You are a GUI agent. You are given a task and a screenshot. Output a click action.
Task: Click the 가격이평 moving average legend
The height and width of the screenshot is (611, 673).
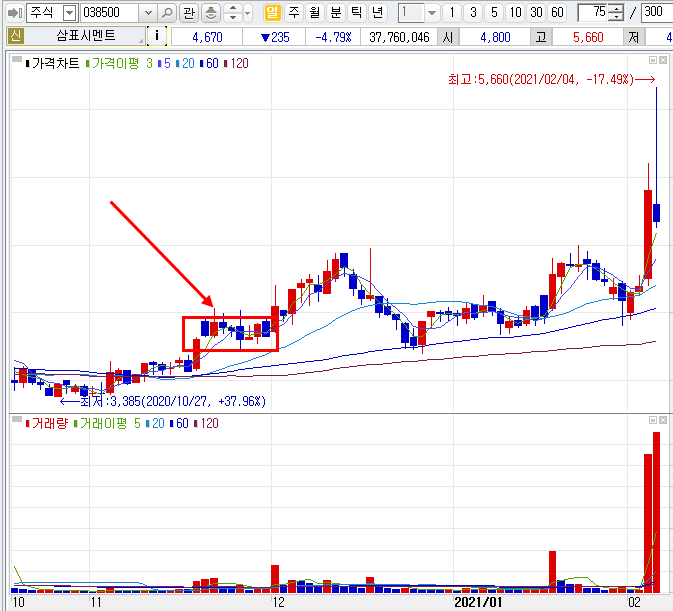point(113,64)
